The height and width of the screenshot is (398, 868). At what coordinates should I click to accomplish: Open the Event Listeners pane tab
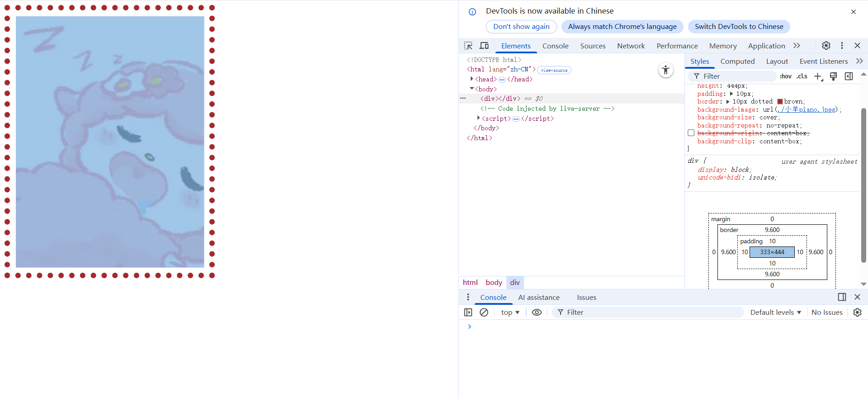[x=823, y=62]
